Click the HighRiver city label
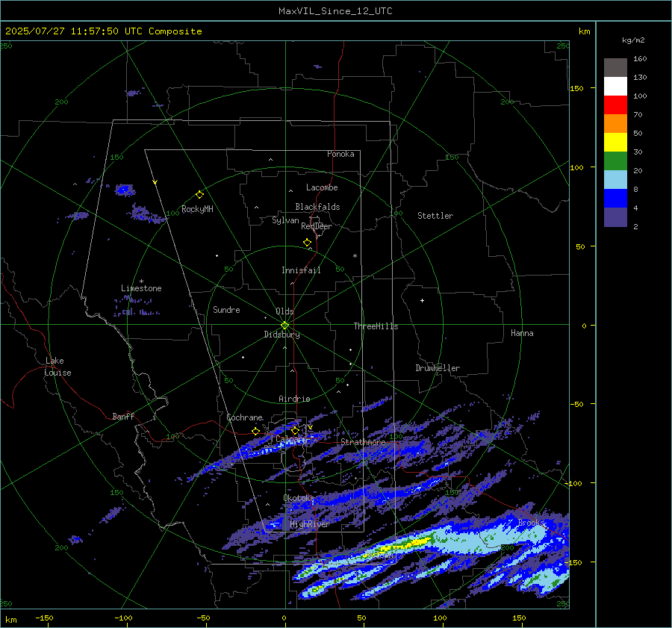Viewport: 672px width, 628px height. [x=310, y=524]
